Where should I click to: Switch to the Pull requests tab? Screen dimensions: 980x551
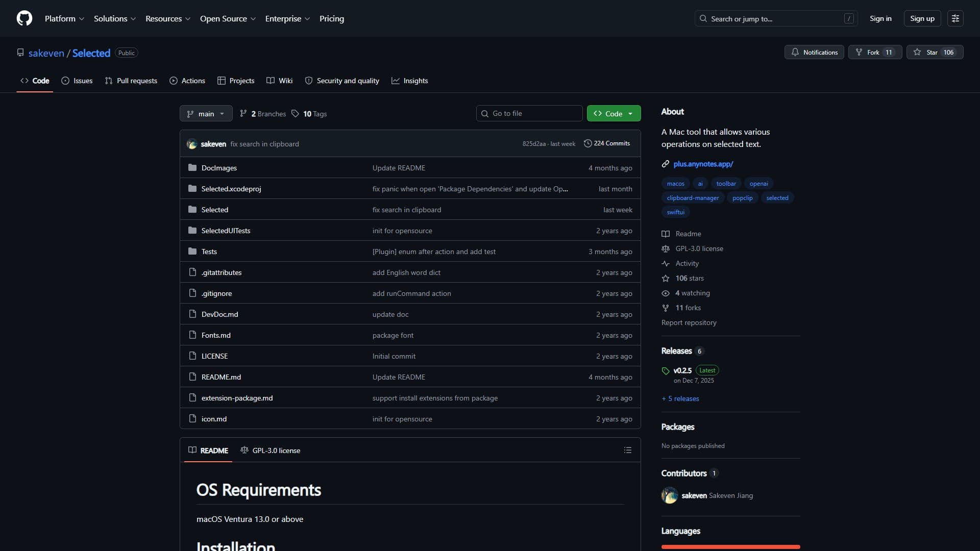point(131,81)
